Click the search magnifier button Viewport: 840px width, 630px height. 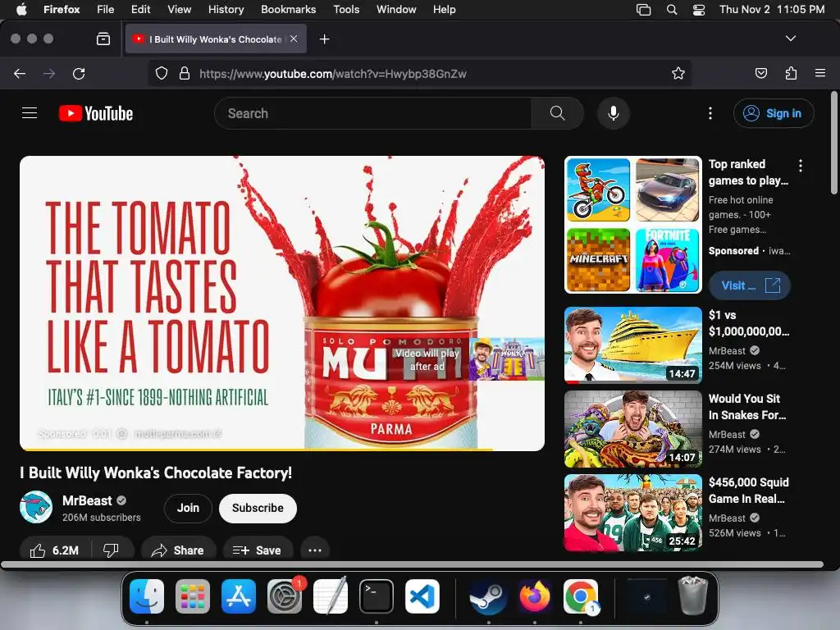(557, 113)
